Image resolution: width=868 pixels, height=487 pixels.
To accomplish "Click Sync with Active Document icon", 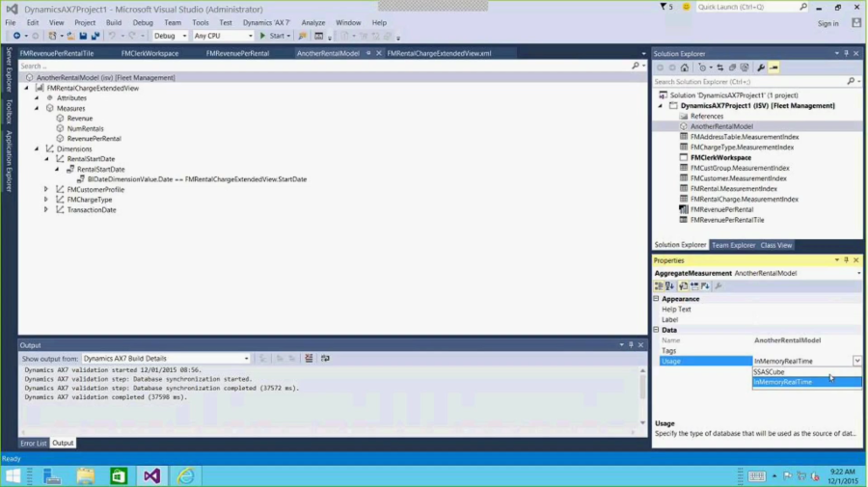I will pyautogui.click(x=720, y=68).
